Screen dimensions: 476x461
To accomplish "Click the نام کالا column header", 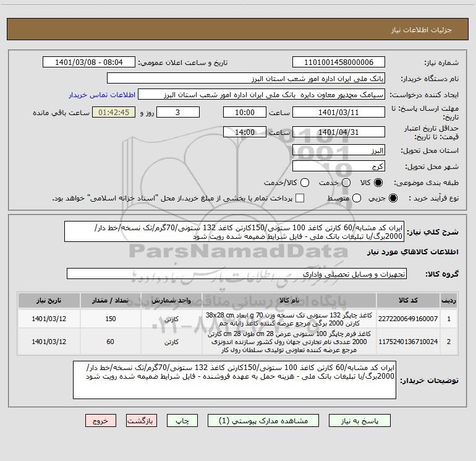I will tap(289, 300).
